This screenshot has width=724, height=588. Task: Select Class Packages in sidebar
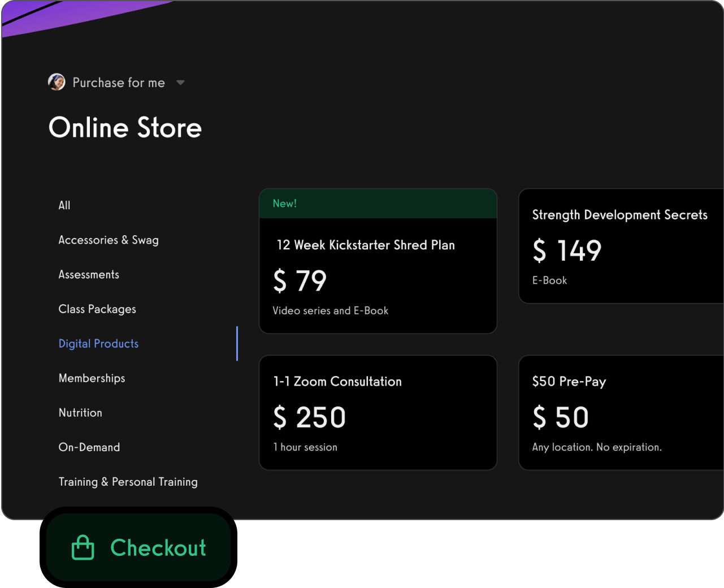(x=97, y=309)
